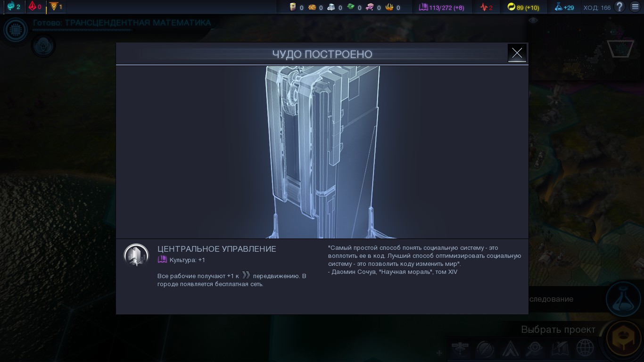This screenshot has width=644, height=362.
Task: Open the main menu hamburger button
Action: coord(635,7)
